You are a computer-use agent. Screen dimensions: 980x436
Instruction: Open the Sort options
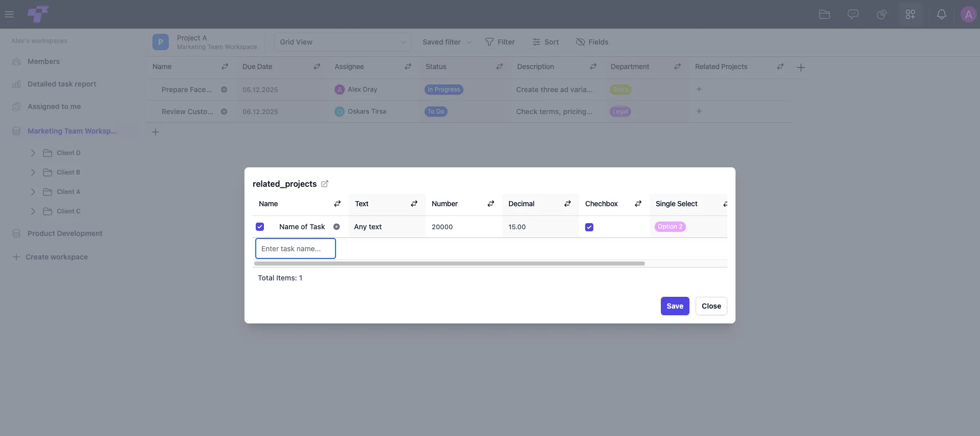click(x=545, y=42)
